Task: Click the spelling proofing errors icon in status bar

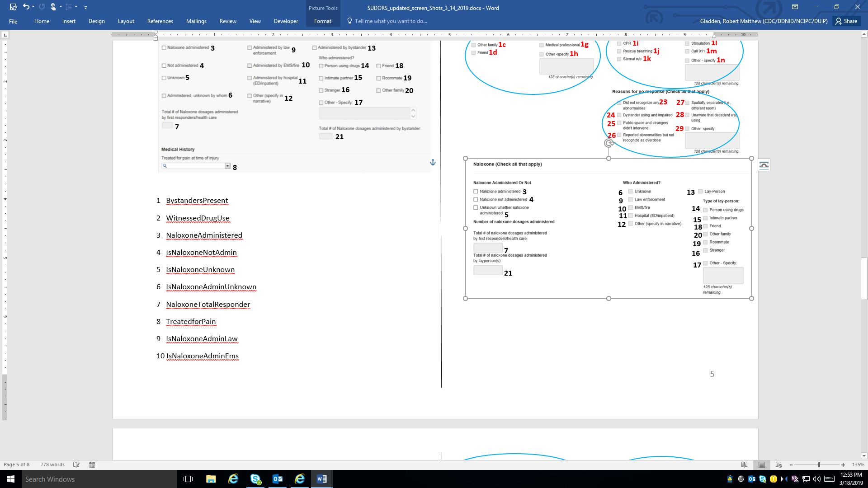Action: pyautogui.click(x=76, y=465)
